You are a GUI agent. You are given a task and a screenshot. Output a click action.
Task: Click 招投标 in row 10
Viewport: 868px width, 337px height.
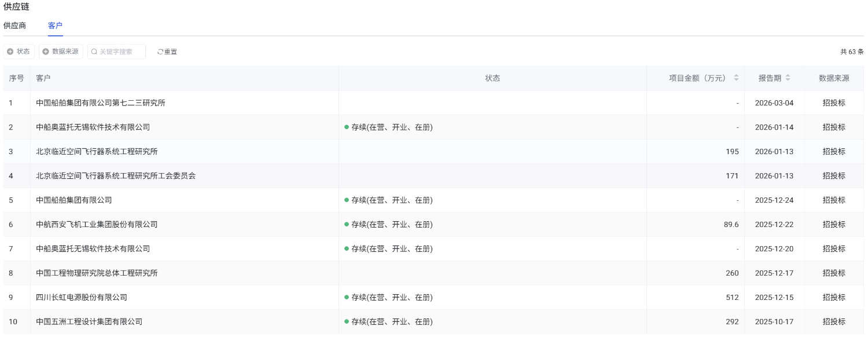(834, 322)
